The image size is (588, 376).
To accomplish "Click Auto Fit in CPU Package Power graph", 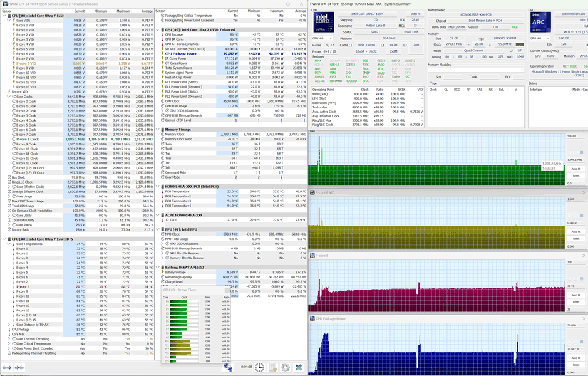I will point(576,358).
